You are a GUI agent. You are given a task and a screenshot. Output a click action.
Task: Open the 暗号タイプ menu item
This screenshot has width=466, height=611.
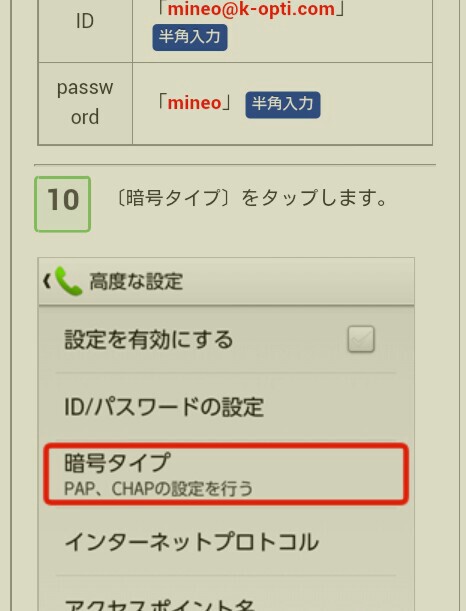click(x=226, y=474)
